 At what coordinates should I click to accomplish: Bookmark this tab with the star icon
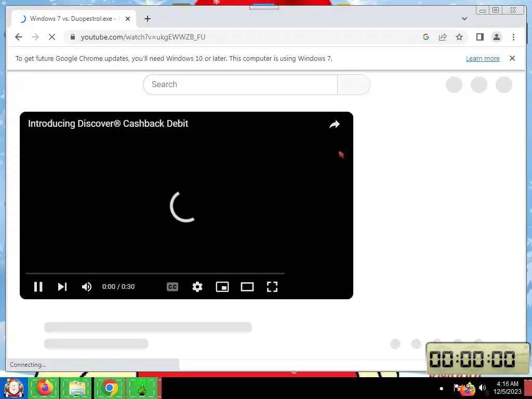point(459,37)
